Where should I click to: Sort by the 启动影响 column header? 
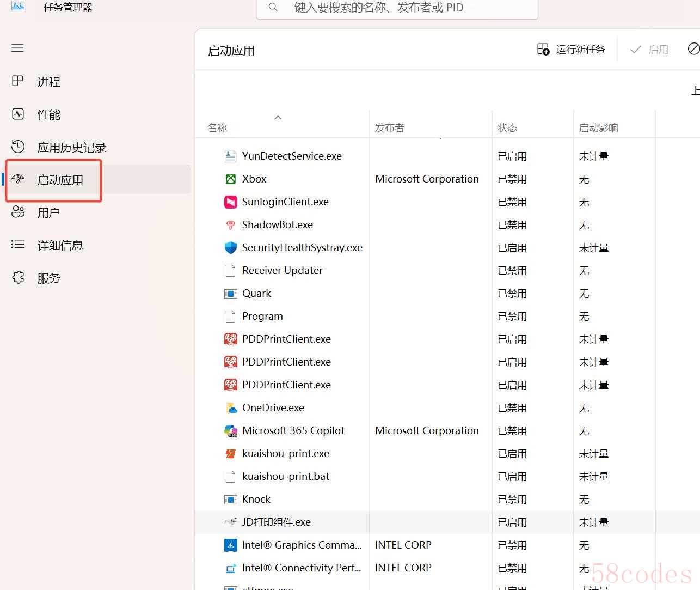(598, 127)
